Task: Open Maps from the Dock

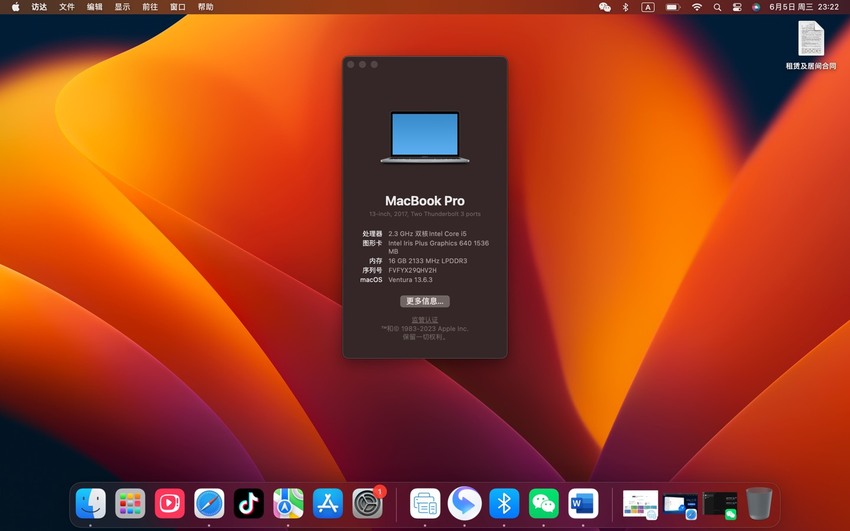Action: 288,503
